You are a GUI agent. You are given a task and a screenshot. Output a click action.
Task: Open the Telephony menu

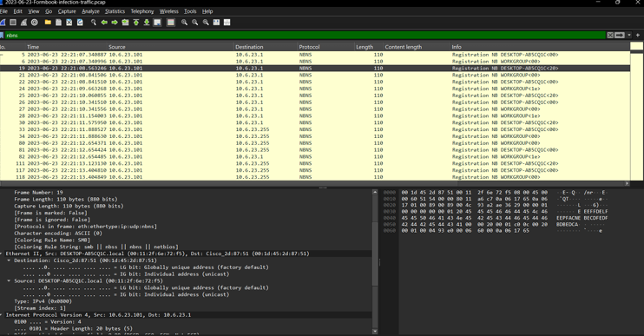142,11
